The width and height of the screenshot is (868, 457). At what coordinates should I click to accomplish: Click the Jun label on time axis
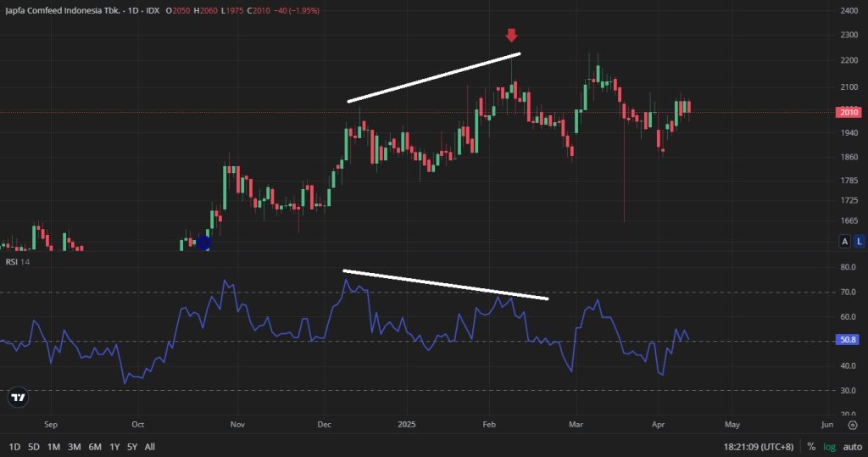[827, 424]
